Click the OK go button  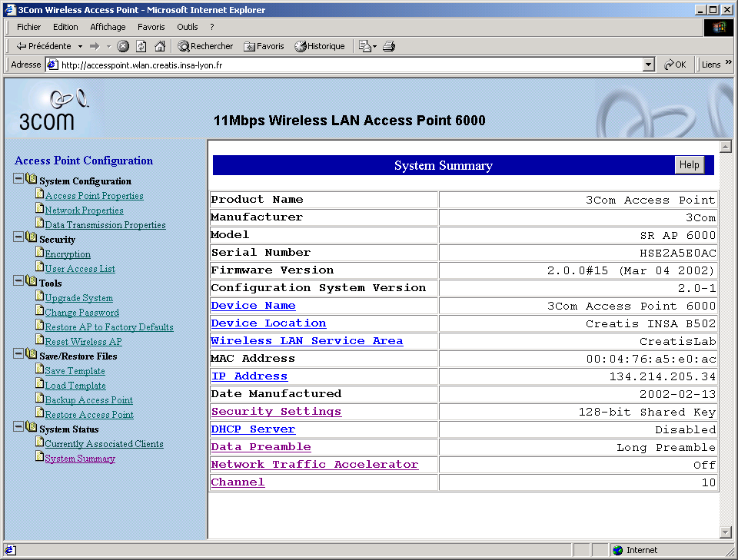pos(675,65)
